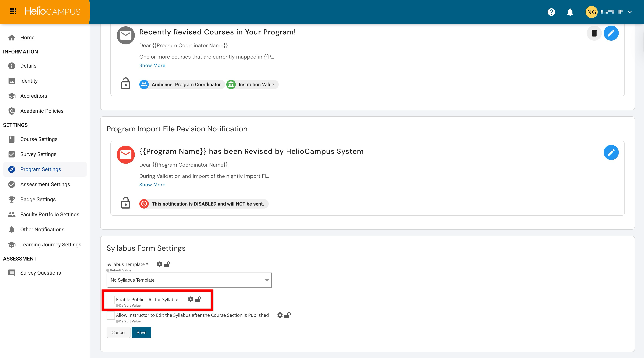The image size is (644, 358).
Task: Open the Syllabus Template dropdown
Action: pyautogui.click(x=189, y=280)
